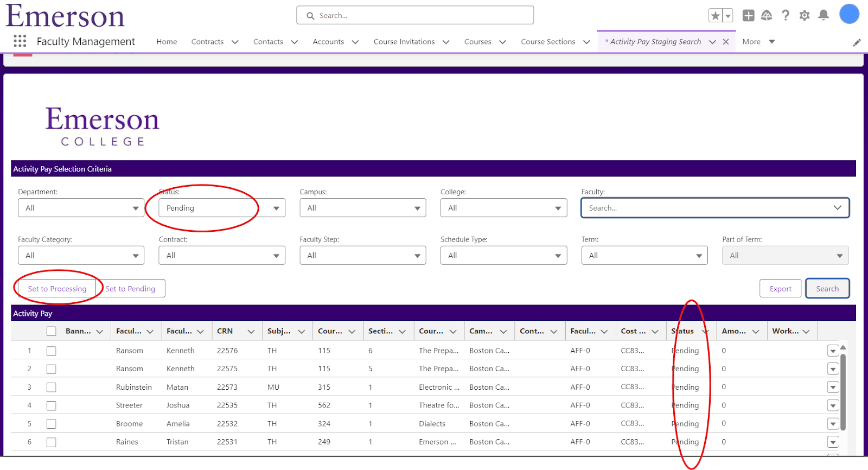Open the Campus filter dropdown
The height and width of the screenshot is (470, 868).
(x=363, y=208)
